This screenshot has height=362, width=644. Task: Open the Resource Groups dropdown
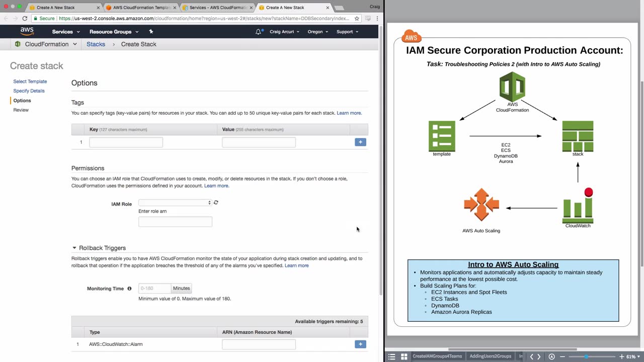114,32
